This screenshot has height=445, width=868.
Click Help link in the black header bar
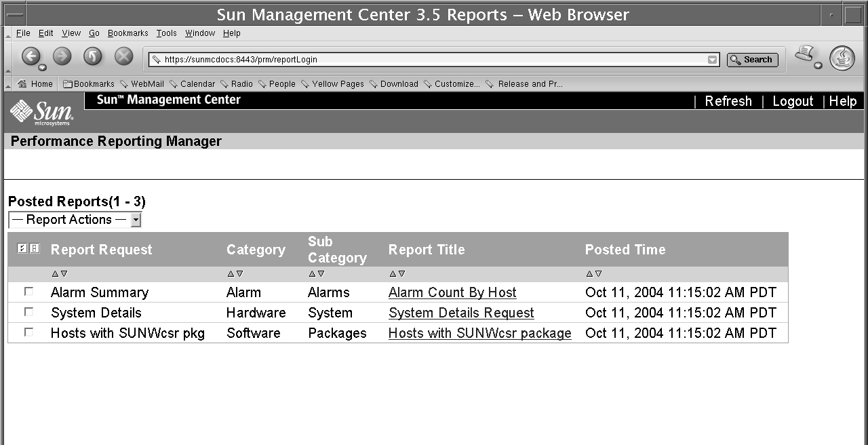click(843, 101)
